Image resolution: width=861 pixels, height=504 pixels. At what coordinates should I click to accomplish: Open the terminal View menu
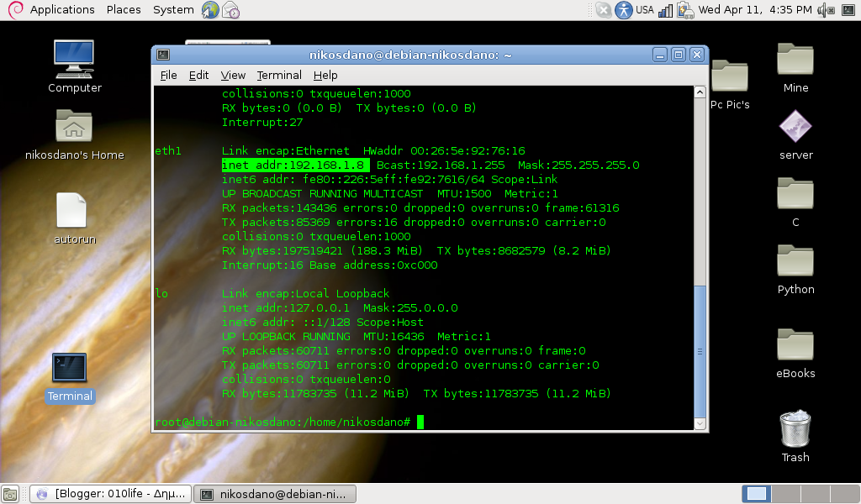pos(233,75)
